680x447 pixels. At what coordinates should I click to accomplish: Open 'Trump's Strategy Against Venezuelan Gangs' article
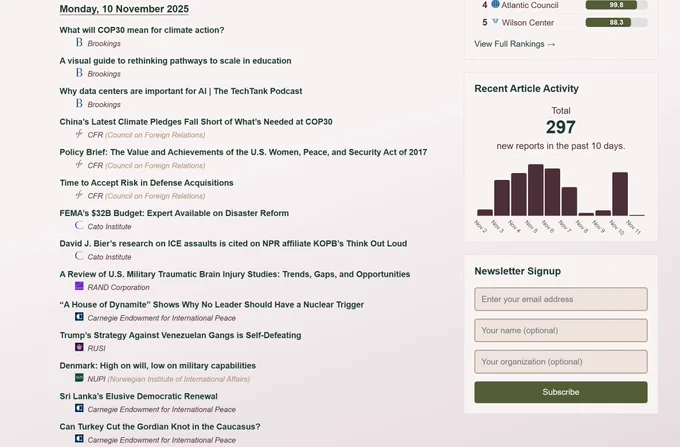pos(180,335)
